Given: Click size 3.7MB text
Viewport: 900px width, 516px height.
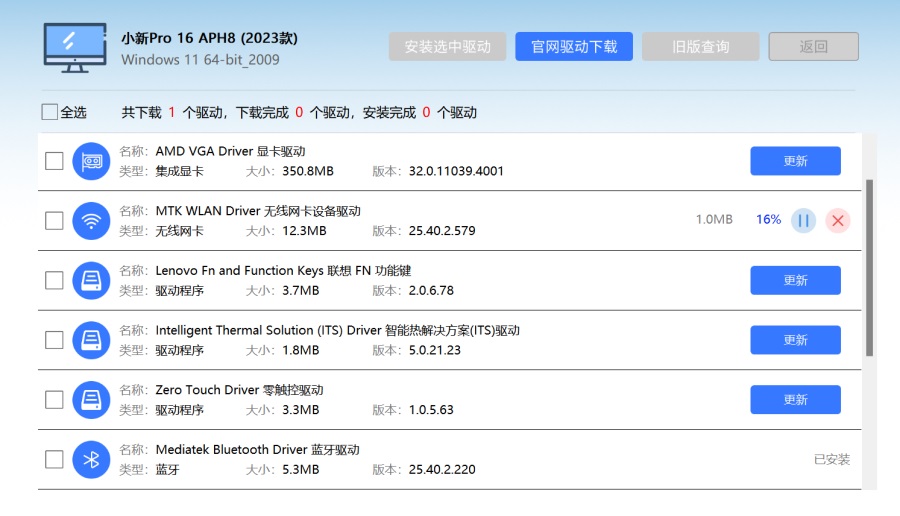Looking at the screenshot, I should [300, 290].
